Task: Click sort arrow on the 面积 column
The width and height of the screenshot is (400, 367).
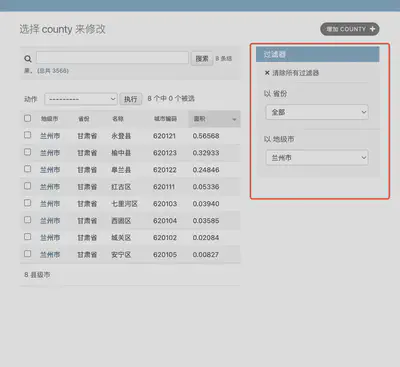Action: [x=234, y=119]
